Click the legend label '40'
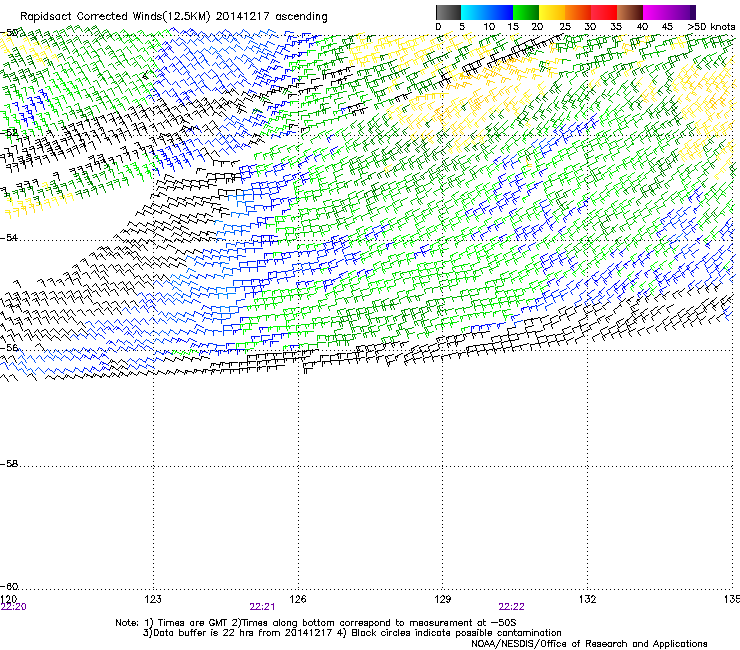 (x=642, y=27)
